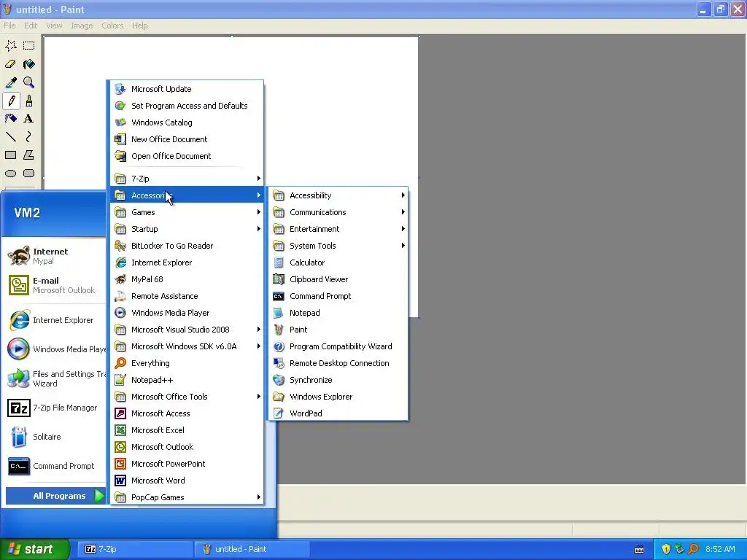
Task: Select the Magnifier tool in Paint
Action: pyautogui.click(x=29, y=82)
